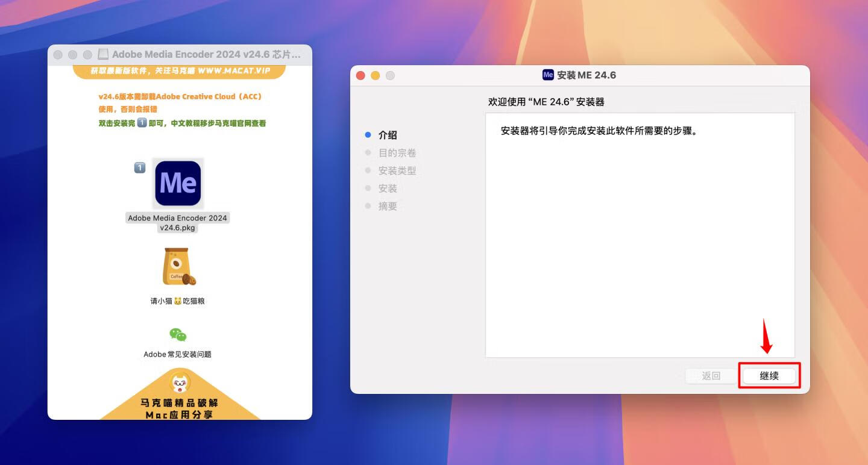Screen dimensions: 868x465
Task: Click the 继续 button in installer
Action: pos(769,376)
